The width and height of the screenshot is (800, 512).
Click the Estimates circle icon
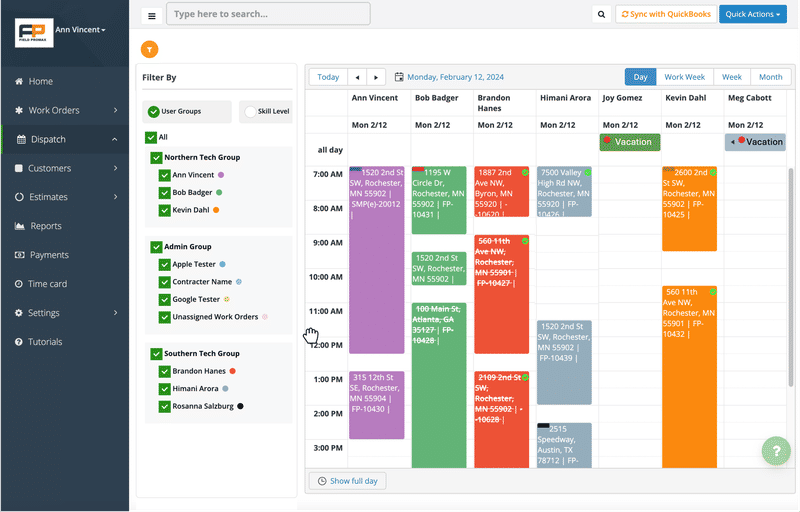[19, 197]
